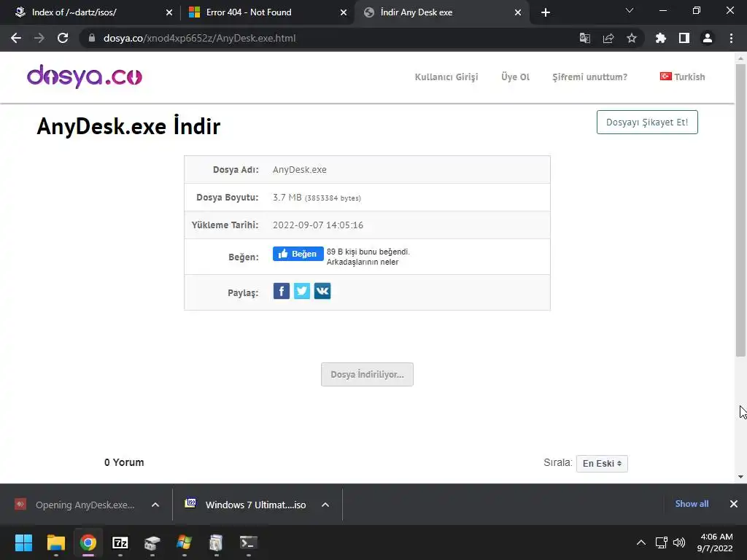
Task: Close the Error 404 - Not Found tab
Action: click(344, 12)
